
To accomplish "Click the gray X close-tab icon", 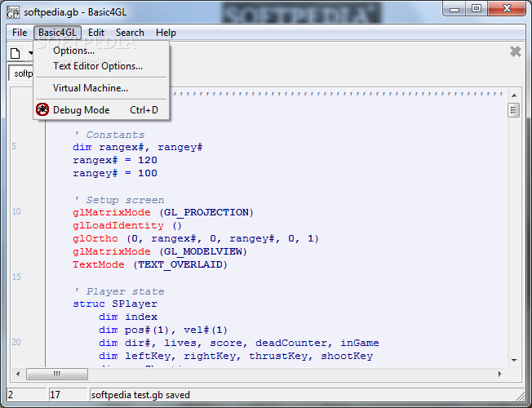I will coord(516,51).
